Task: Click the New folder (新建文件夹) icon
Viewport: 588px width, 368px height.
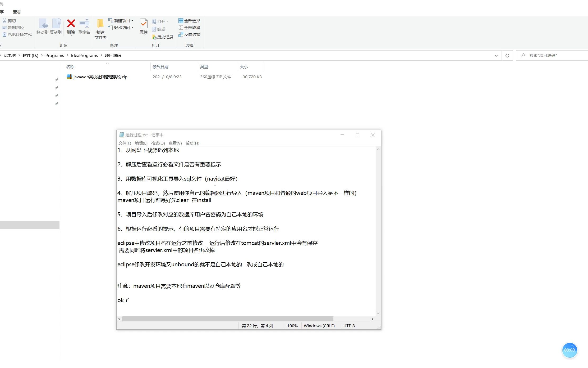Action: (x=100, y=23)
